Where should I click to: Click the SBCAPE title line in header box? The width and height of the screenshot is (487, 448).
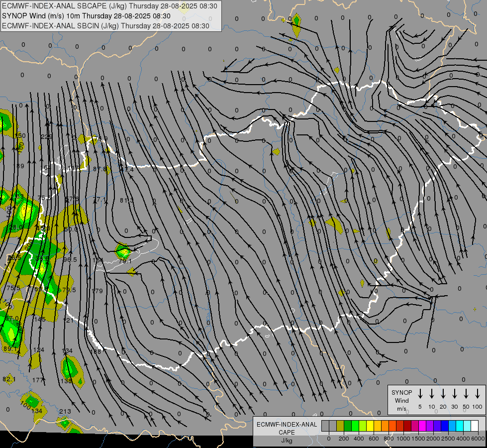pos(109,6)
